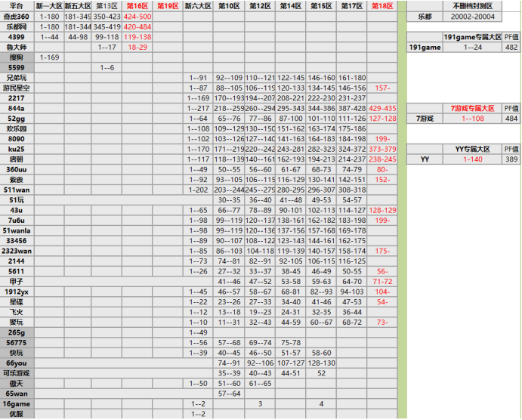Select the red "7游戏专属大区" header
The width and height of the screenshot is (522, 420).
click(472, 108)
